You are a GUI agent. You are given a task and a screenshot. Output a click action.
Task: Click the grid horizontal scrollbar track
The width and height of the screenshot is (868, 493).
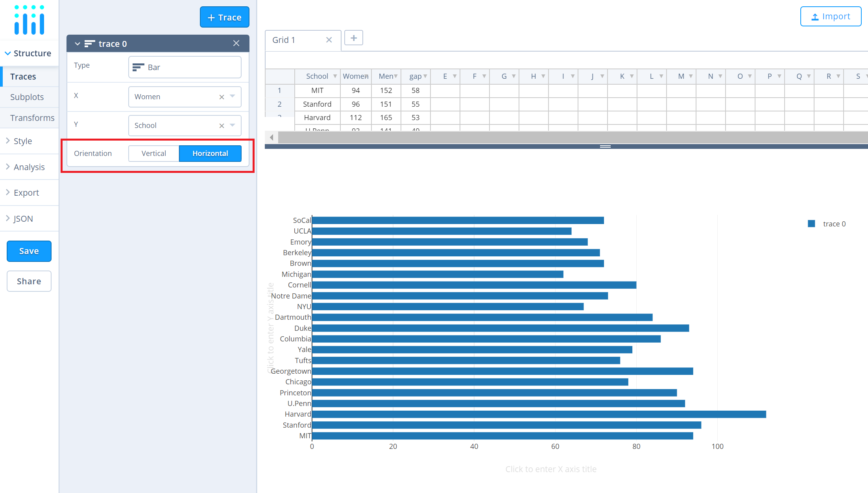573,137
